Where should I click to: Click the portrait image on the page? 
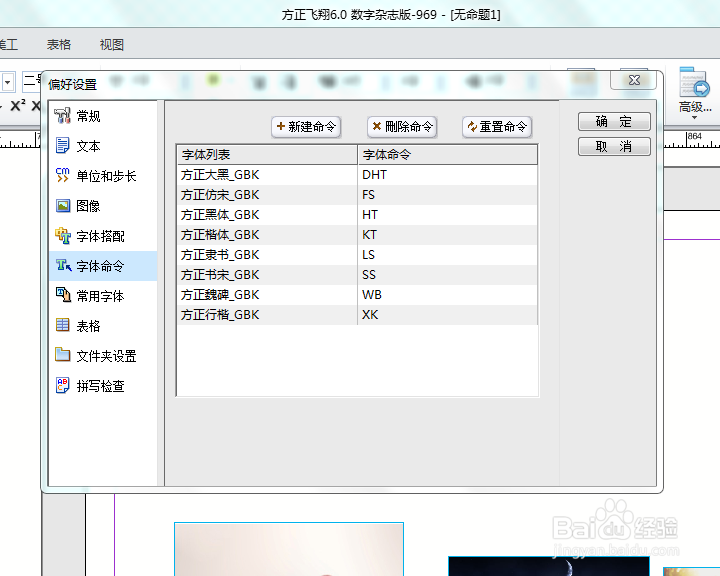pyautogui.click(x=289, y=549)
